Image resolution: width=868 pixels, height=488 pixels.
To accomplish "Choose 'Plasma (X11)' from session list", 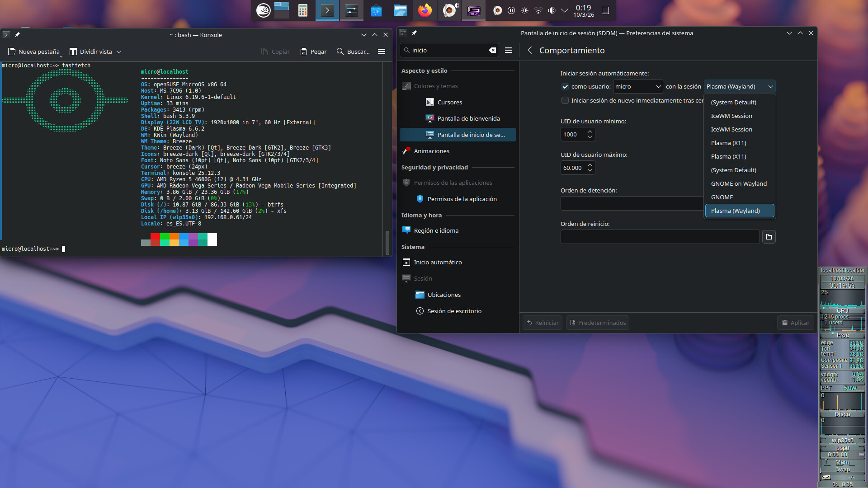I will 728,143.
